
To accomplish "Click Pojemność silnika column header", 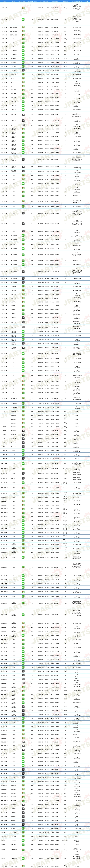I will click(32, 1).
